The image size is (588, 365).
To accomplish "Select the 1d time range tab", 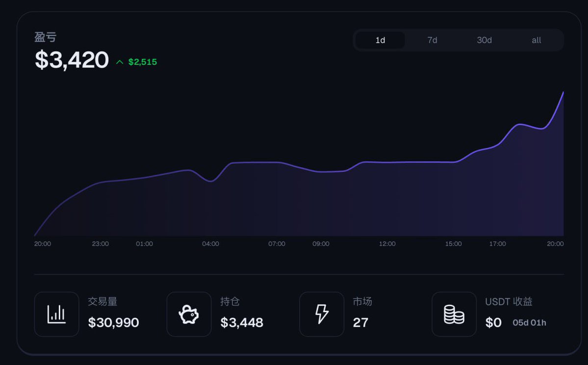I will 380,40.
